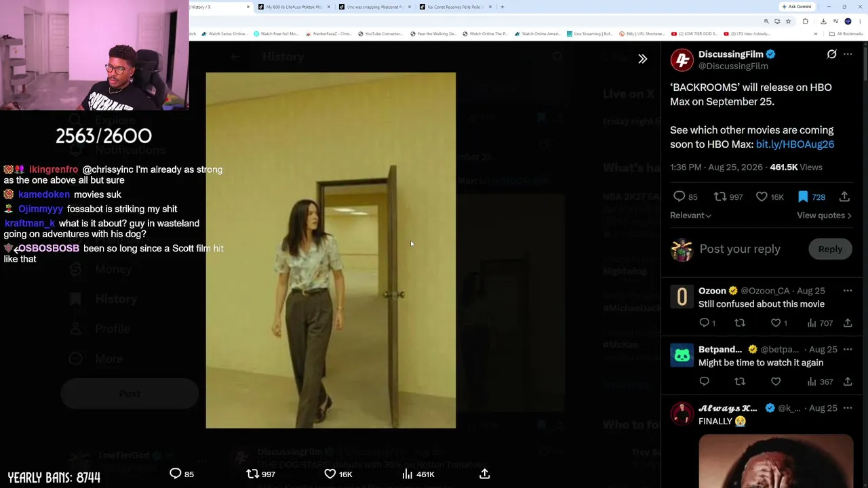The image size is (868, 488).
Task: View analytics showing 367 on Betpanda's reply
Action: [x=821, y=382]
